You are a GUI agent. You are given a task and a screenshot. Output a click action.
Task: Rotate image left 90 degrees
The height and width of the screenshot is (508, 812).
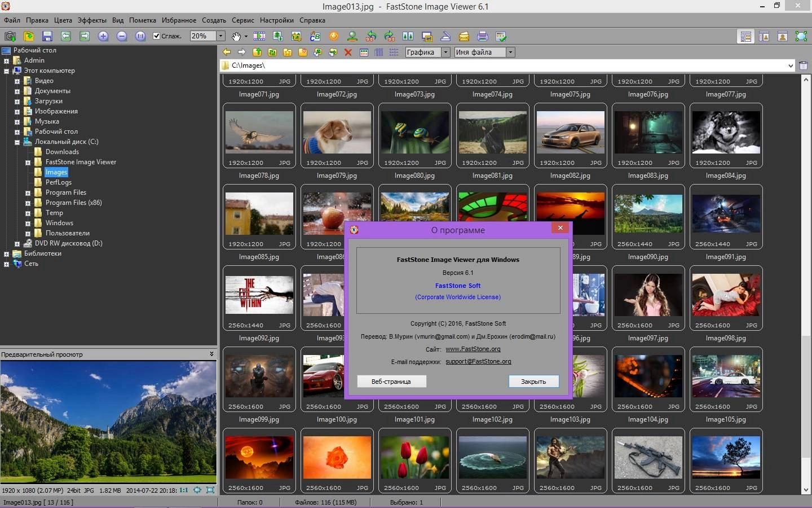(371, 36)
